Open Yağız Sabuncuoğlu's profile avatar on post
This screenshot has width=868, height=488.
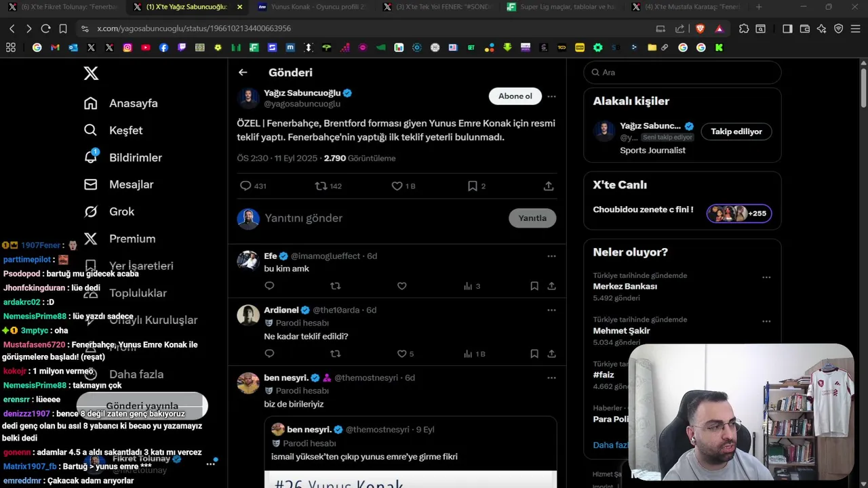click(x=248, y=98)
